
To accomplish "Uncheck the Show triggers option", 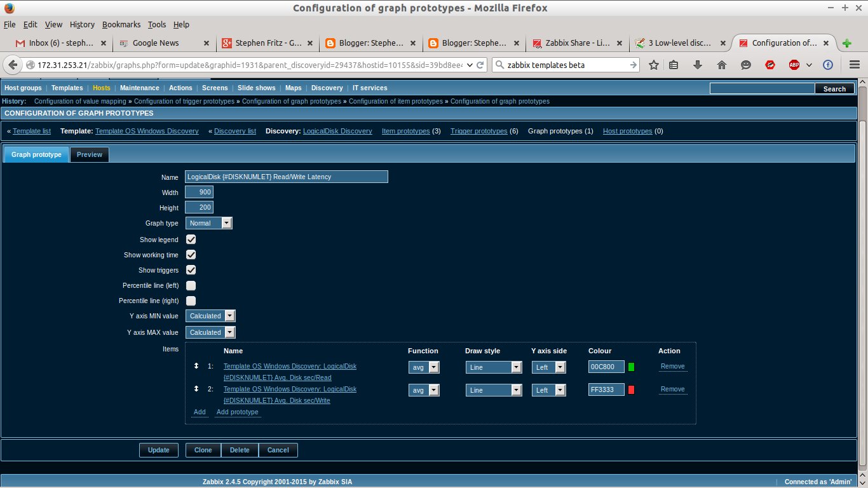I will pos(191,270).
